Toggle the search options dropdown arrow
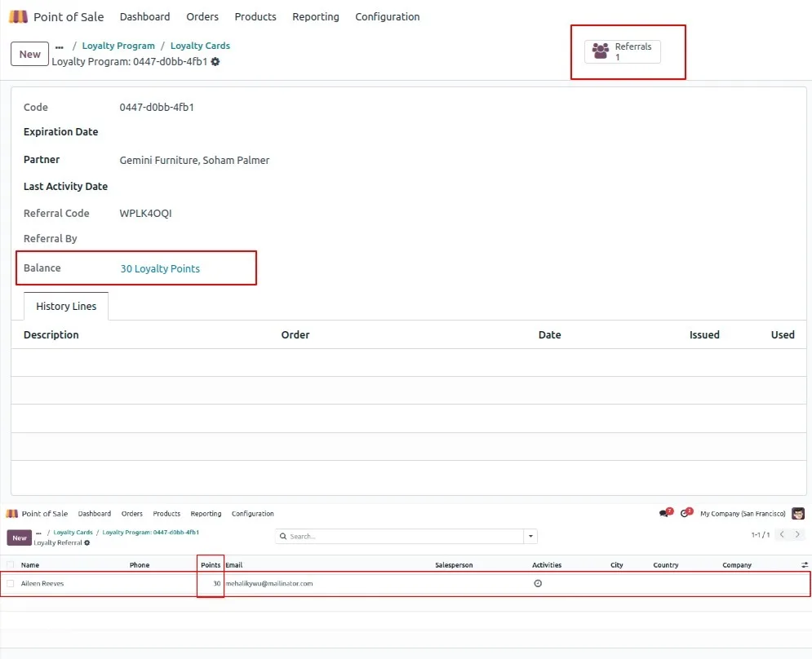The height and width of the screenshot is (659, 812). [x=530, y=537]
